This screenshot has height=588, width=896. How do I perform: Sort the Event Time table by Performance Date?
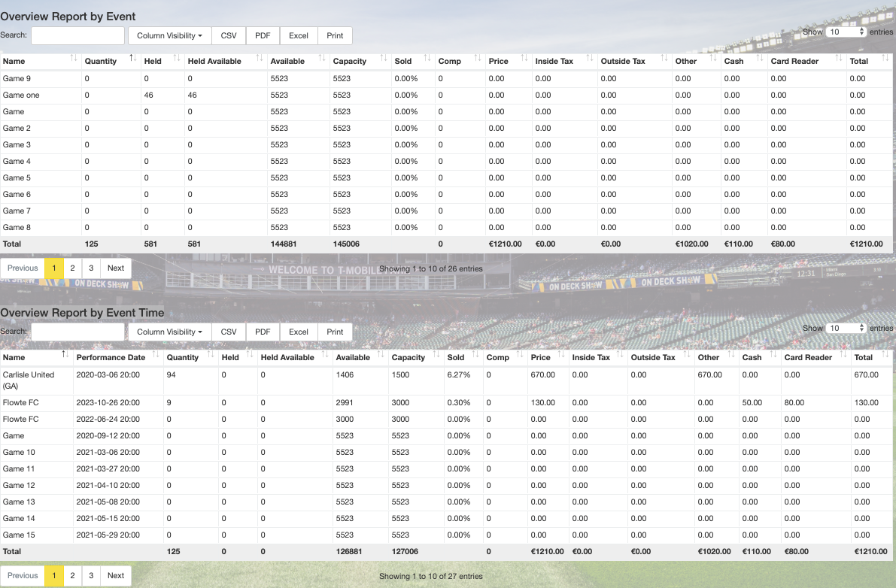(x=117, y=357)
